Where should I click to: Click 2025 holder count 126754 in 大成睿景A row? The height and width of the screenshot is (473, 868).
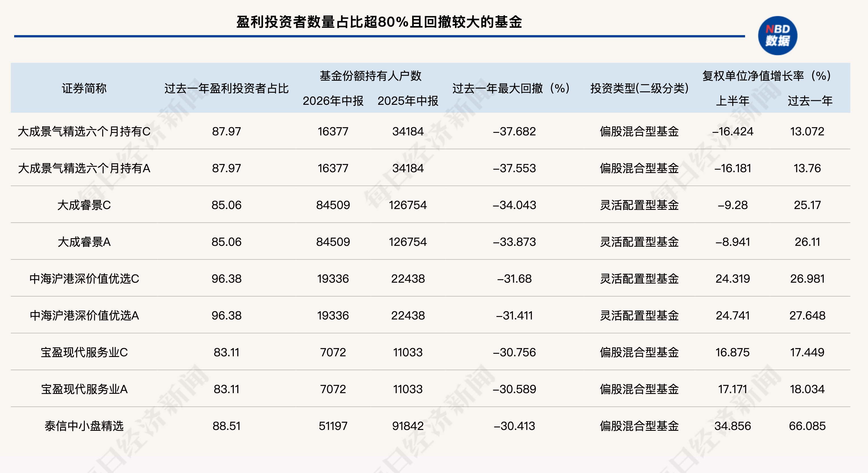408,242
